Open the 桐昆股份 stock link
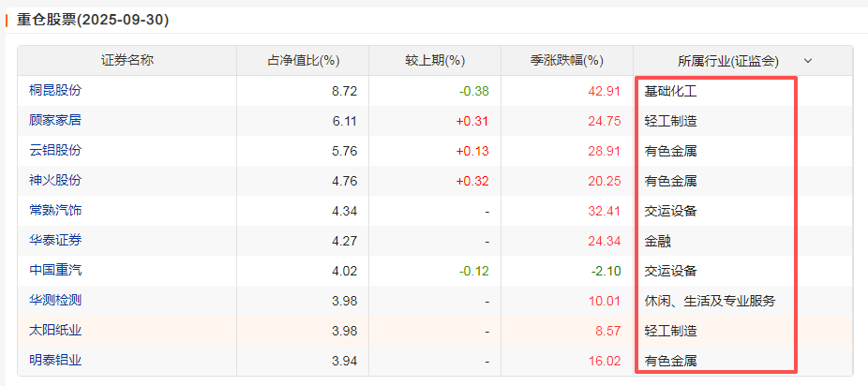The image size is (868, 386). coord(55,90)
